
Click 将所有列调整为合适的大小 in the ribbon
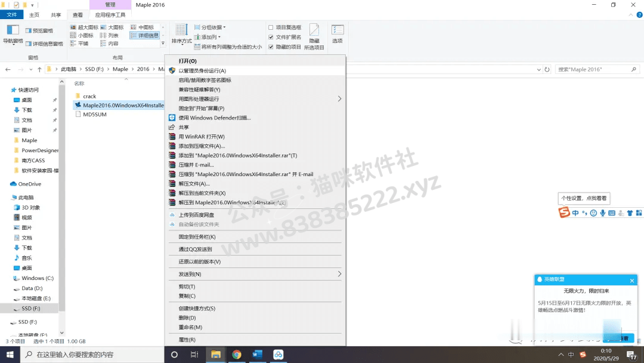pyautogui.click(x=228, y=47)
